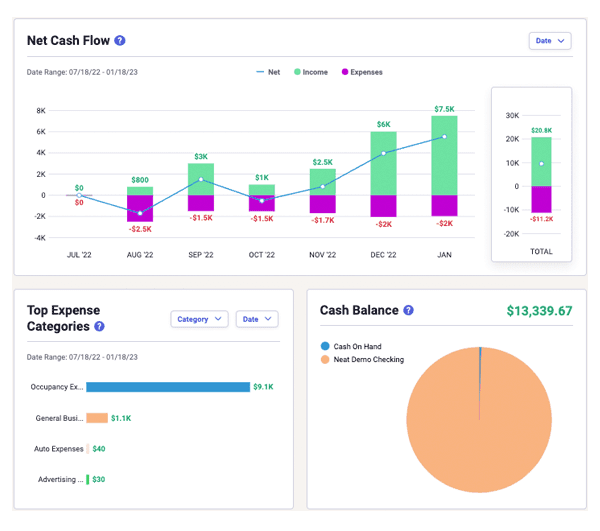Click the Cash Balance heading
The width and height of the screenshot is (600, 531).
(x=359, y=310)
